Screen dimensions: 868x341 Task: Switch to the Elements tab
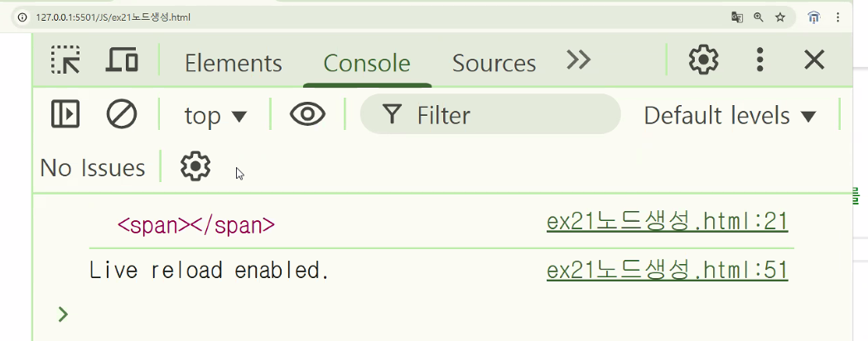233,63
